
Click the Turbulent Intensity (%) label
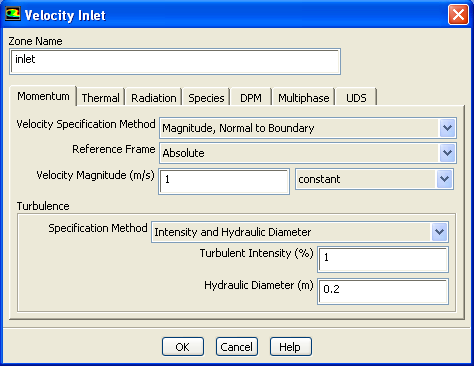tap(257, 253)
